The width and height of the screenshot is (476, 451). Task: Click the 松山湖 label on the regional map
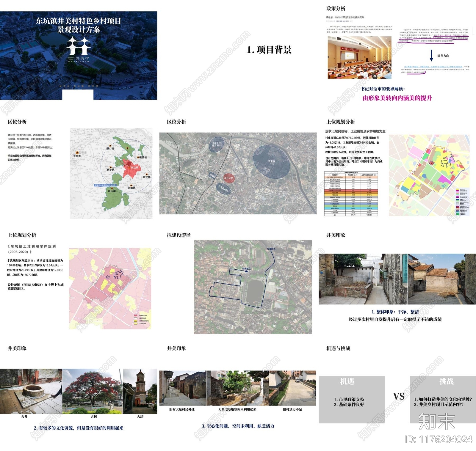pos(112,191)
